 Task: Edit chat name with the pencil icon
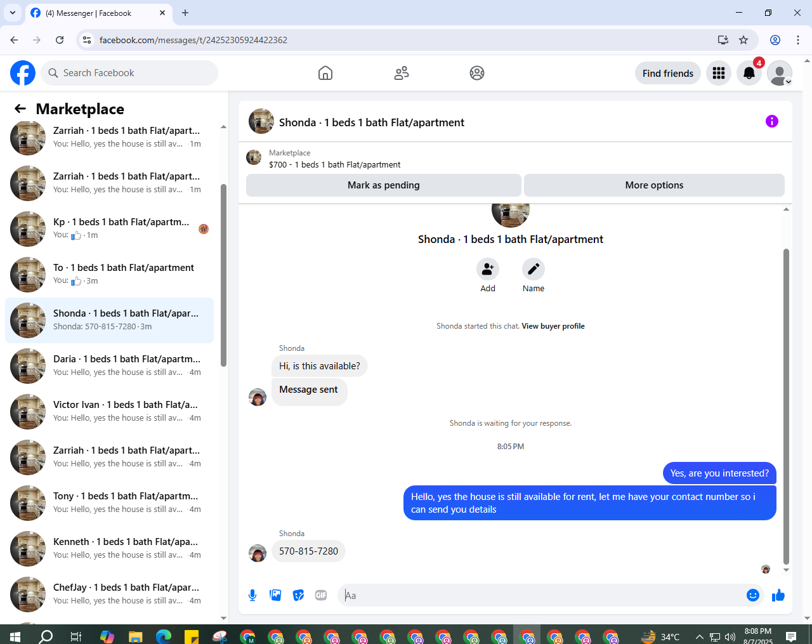pos(534,269)
